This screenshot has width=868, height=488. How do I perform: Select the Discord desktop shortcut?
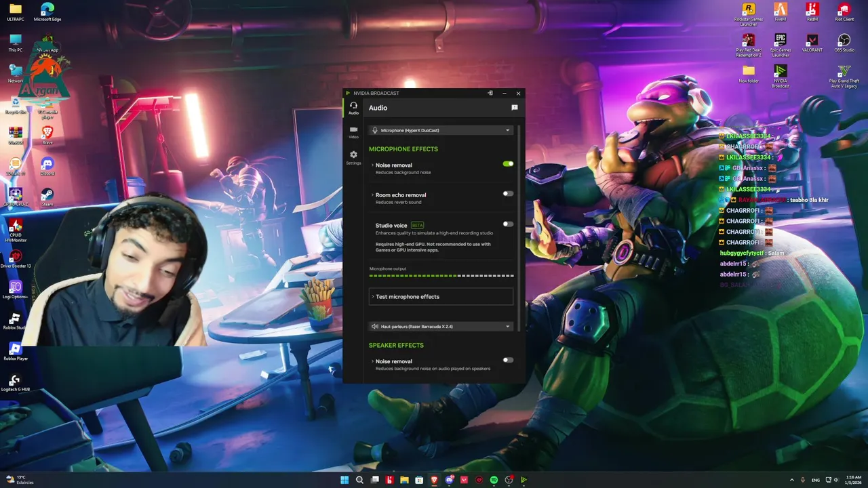point(47,167)
